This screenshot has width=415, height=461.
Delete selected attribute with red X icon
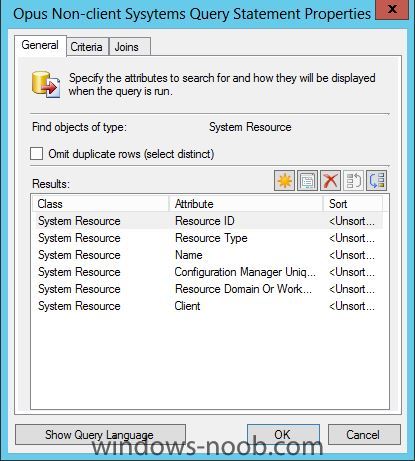tap(330, 181)
